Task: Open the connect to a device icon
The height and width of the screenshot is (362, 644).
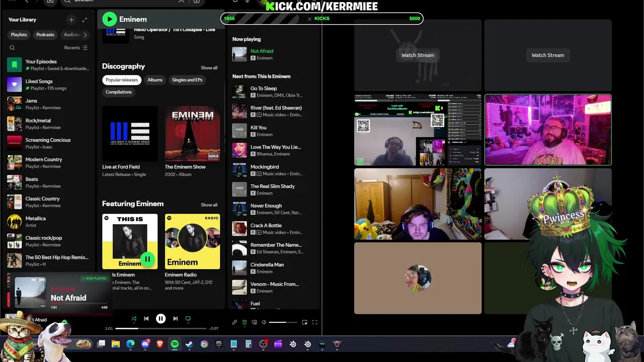Action: (x=255, y=322)
